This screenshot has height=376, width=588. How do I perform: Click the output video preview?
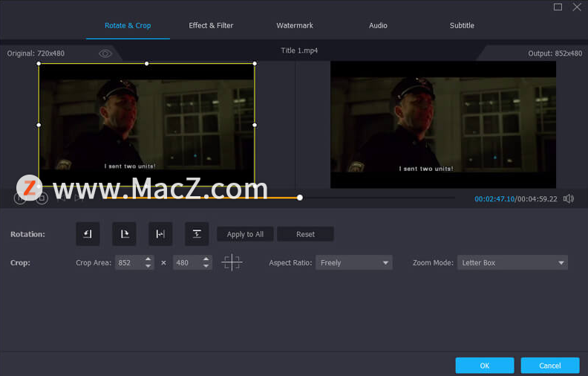pos(443,125)
